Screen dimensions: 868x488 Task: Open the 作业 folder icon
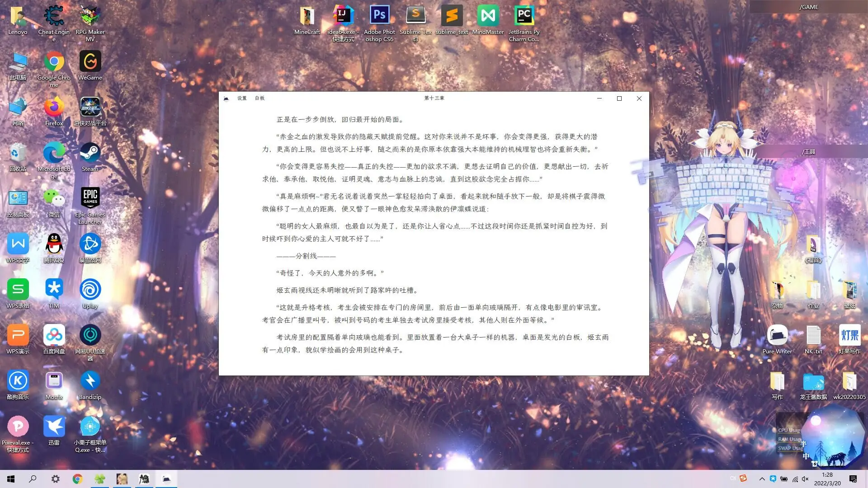pos(813,294)
